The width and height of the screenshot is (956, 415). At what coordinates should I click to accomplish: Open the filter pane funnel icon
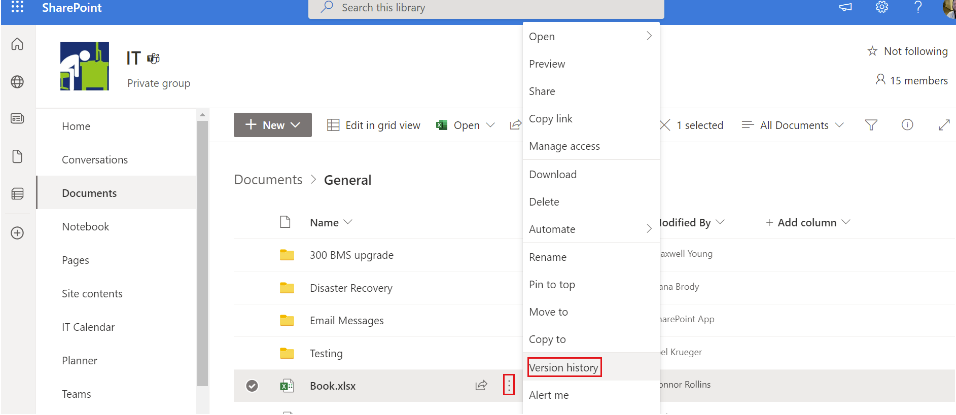(x=871, y=125)
